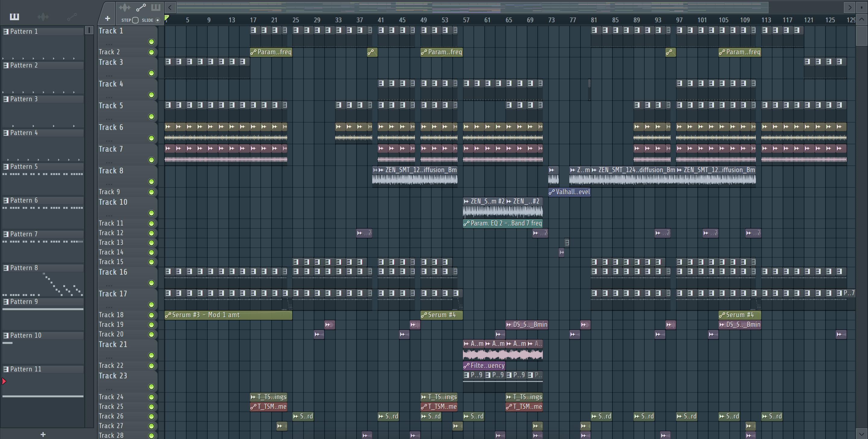Viewport: 868px width, 439px height.
Task: Click the Pattern 3 piano-roll icon
Action: [6, 99]
